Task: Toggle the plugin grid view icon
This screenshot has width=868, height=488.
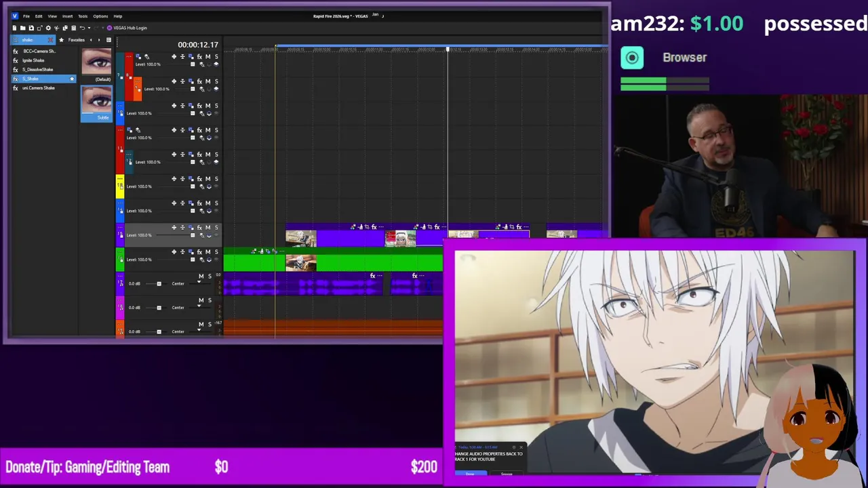Action: pyautogui.click(x=108, y=40)
